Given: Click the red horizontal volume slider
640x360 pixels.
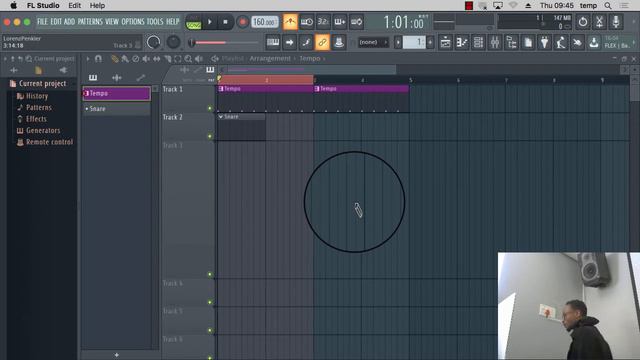Looking at the screenshot, I should (x=223, y=42).
